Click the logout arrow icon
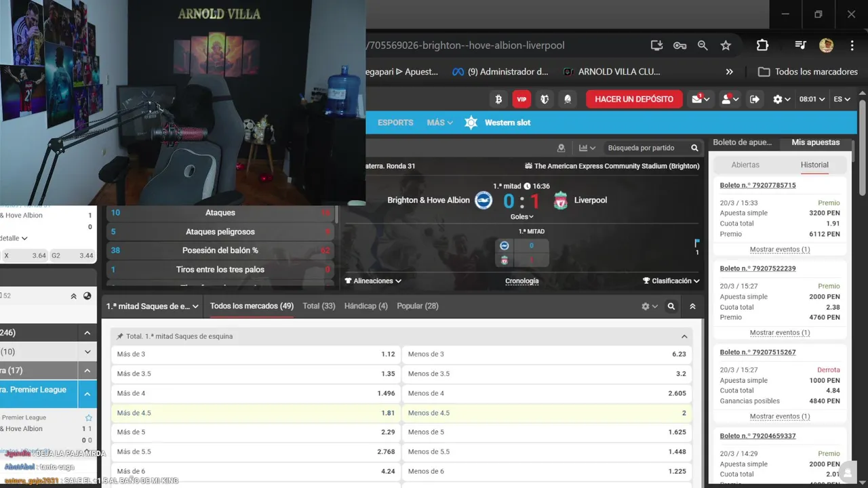Viewport: 868px width, 488px height. 755,99
